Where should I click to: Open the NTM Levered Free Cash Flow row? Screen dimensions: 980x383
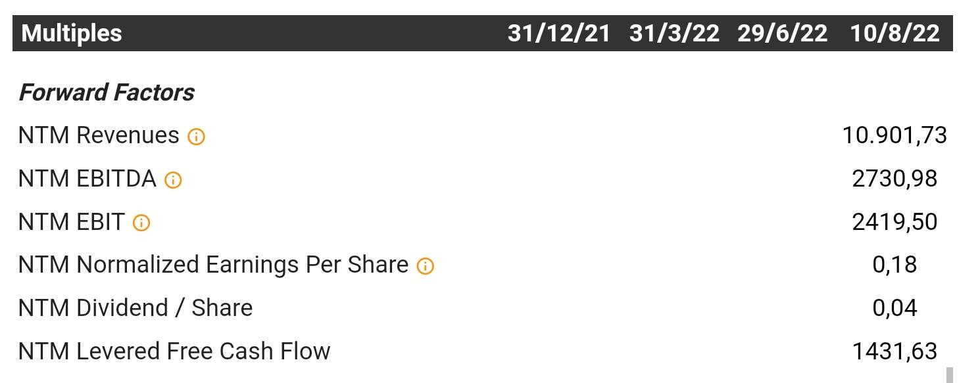[x=483, y=351]
